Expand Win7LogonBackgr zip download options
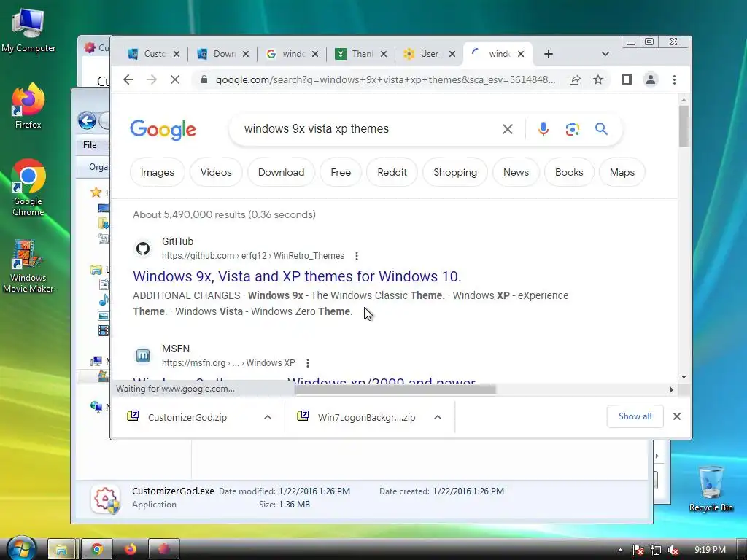The height and width of the screenshot is (560, 747). coord(438,417)
